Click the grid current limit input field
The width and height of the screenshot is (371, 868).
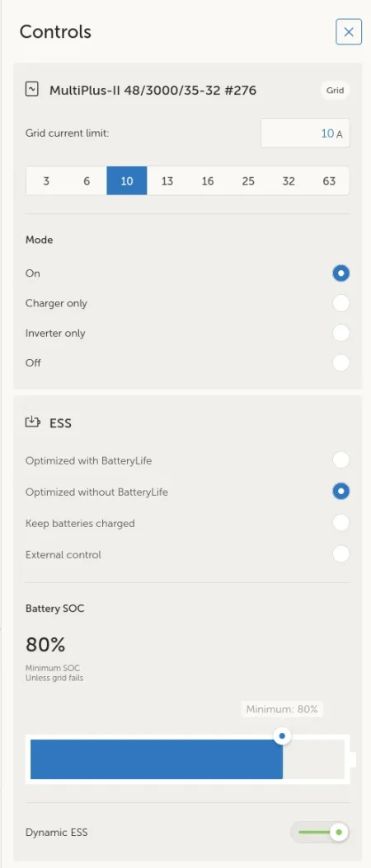(305, 133)
